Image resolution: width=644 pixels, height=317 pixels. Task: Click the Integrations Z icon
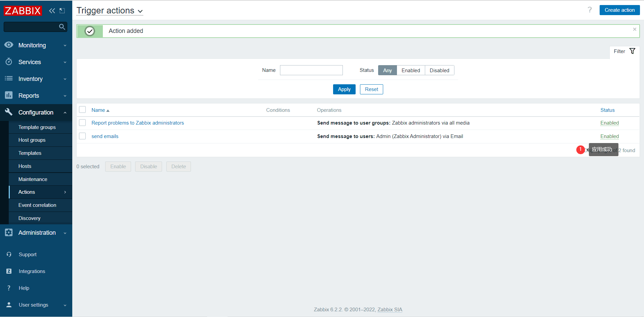9,271
